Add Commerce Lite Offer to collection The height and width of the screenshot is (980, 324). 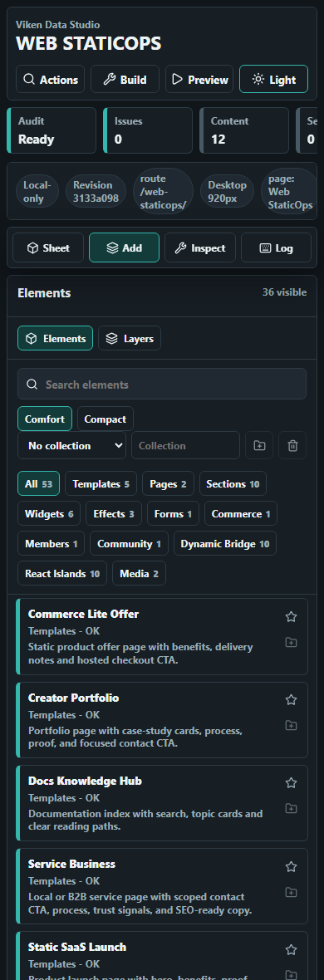click(x=291, y=642)
